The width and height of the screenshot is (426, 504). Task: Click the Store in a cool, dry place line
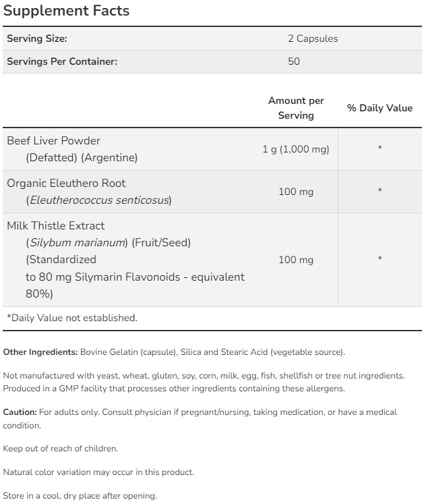click(80, 496)
